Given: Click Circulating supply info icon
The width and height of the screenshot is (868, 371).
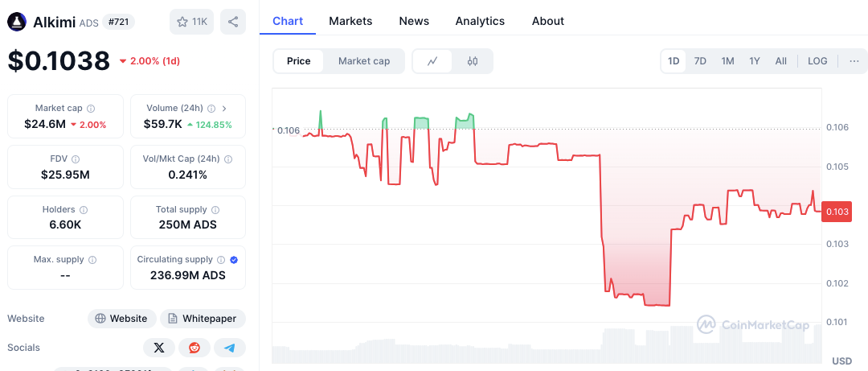Looking at the screenshot, I should click(x=221, y=259).
